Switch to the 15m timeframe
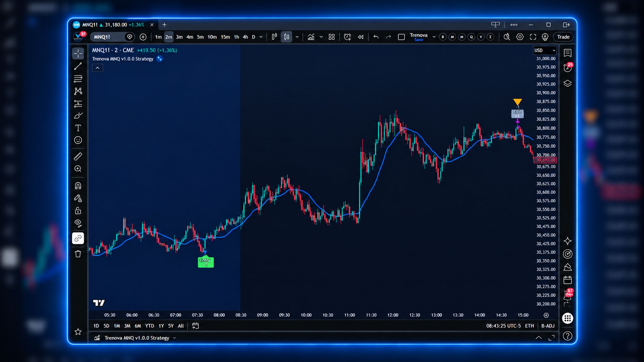Screen dimensions: 644x362 225,37
